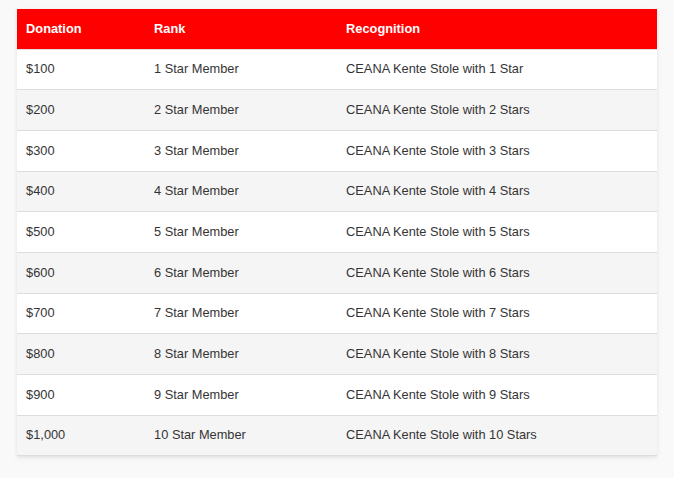Select the $500 donation amount
674x478 pixels.
click(40, 232)
